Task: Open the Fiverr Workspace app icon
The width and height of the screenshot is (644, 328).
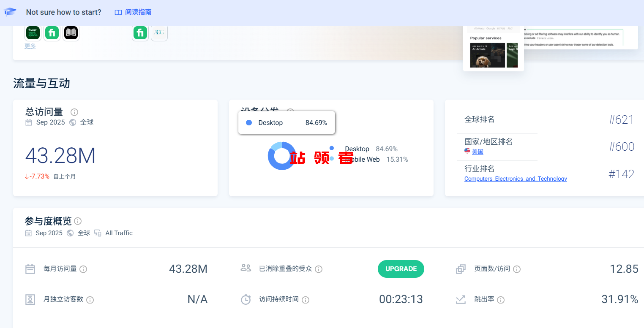Action: pyautogui.click(x=33, y=33)
